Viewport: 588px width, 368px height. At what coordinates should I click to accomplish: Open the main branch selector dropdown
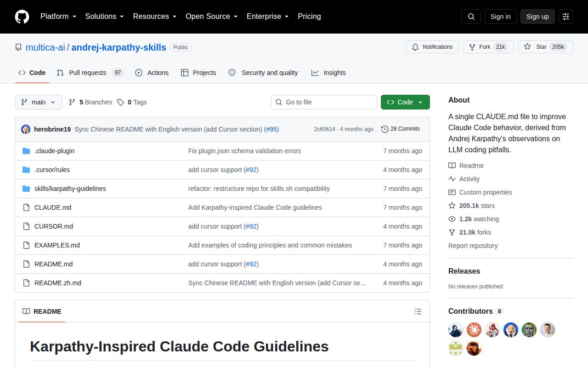[39, 102]
